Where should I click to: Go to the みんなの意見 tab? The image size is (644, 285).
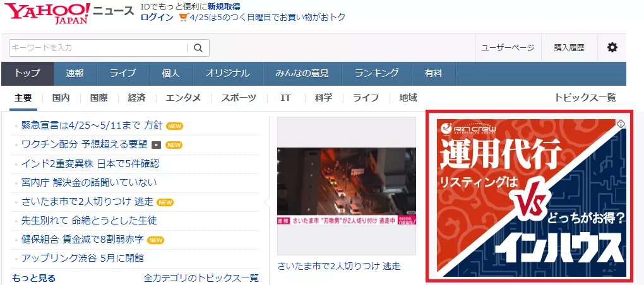tap(302, 74)
